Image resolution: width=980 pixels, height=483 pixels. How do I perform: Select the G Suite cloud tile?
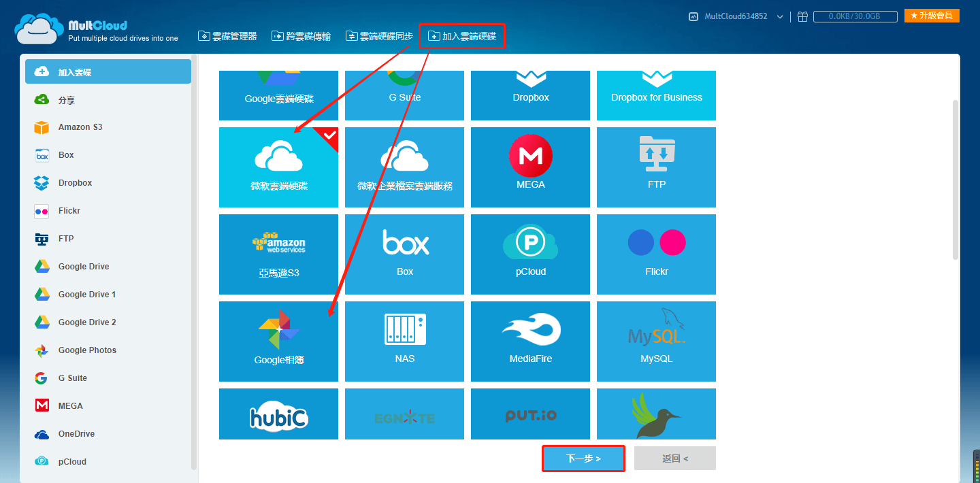click(404, 95)
